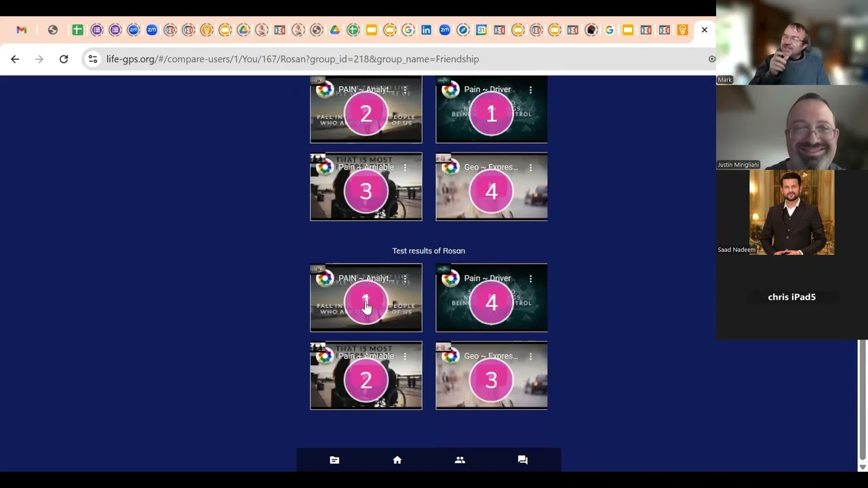Screen dimensions: 868x488
Task: Click the browser forward arrow
Action: [39, 59]
